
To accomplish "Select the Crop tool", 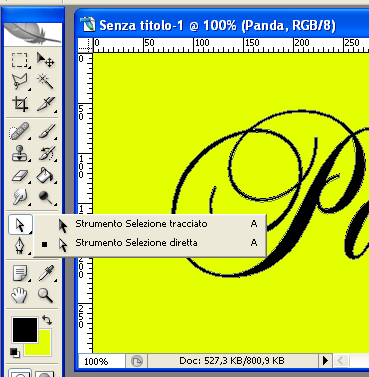I will tap(20, 104).
